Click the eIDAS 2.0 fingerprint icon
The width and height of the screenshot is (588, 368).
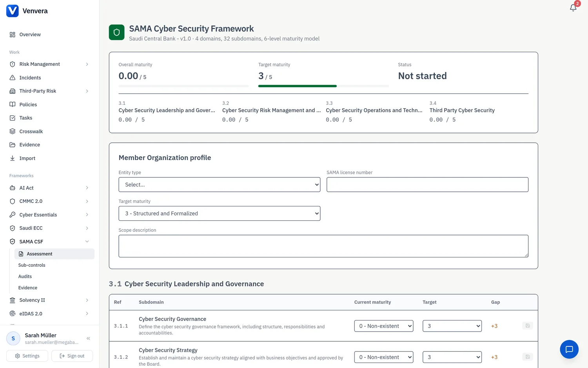tap(13, 313)
